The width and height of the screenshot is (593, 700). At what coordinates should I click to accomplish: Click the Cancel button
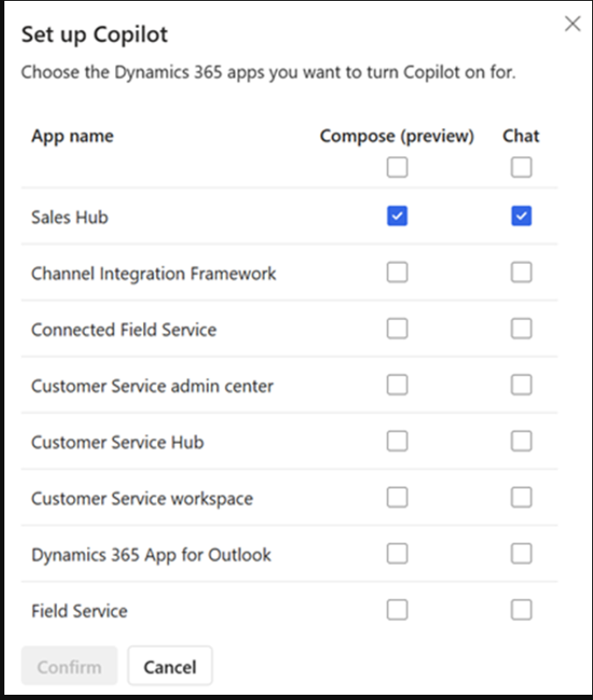pyautogui.click(x=169, y=667)
